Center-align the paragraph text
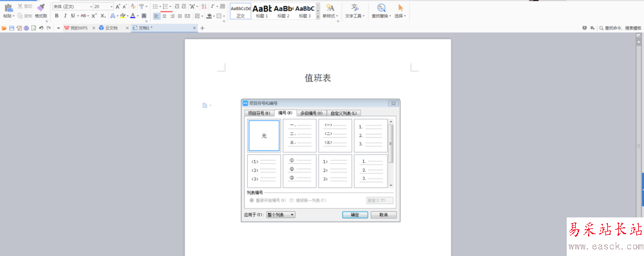Image resolution: width=644 pixels, height=256 pixels. click(x=164, y=16)
